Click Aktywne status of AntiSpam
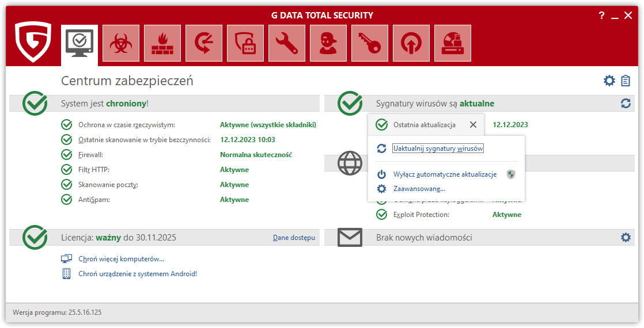Image resolution: width=644 pixels, height=328 pixels. pyautogui.click(x=234, y=200)
